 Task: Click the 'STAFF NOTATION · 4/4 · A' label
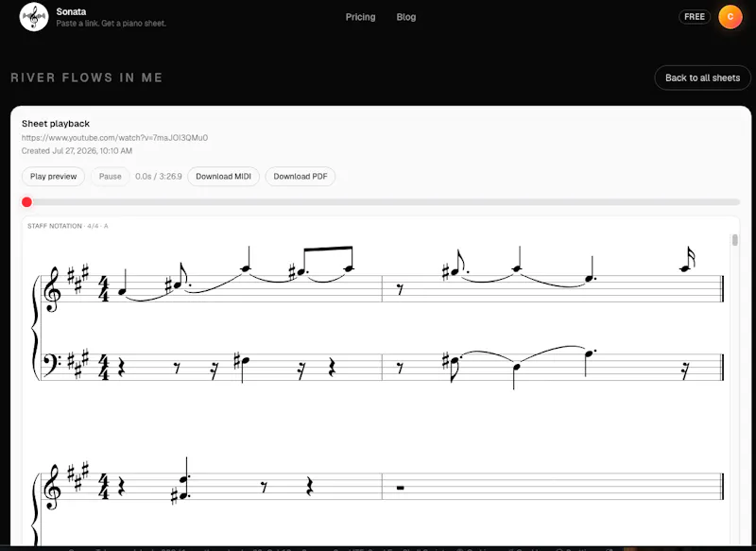click(x=67, y=226)
